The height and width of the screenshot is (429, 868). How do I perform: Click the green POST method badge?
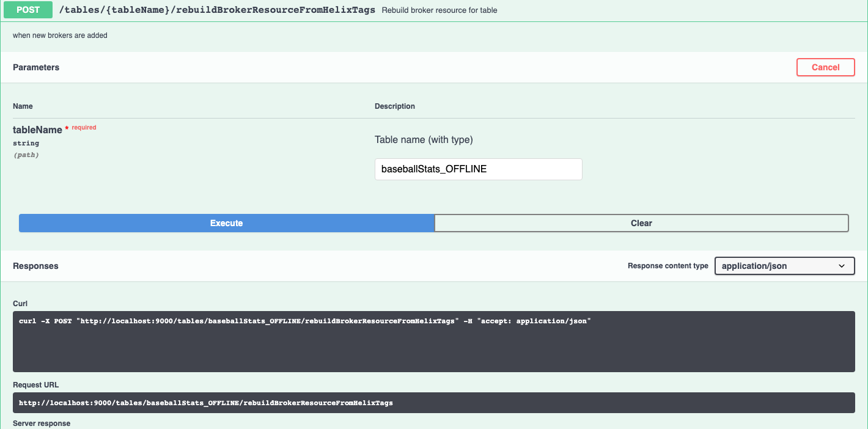tap(29, 10)
